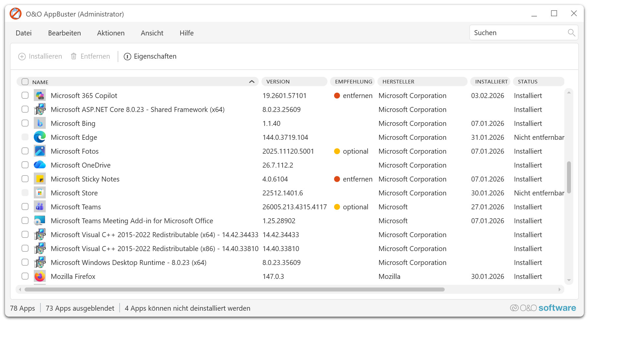Image resolution: width=618 pixels, height=364 pixels.
Task: Click the Microsoft Teams app icon
Action: pyautogui.click(x=40, y=207)
